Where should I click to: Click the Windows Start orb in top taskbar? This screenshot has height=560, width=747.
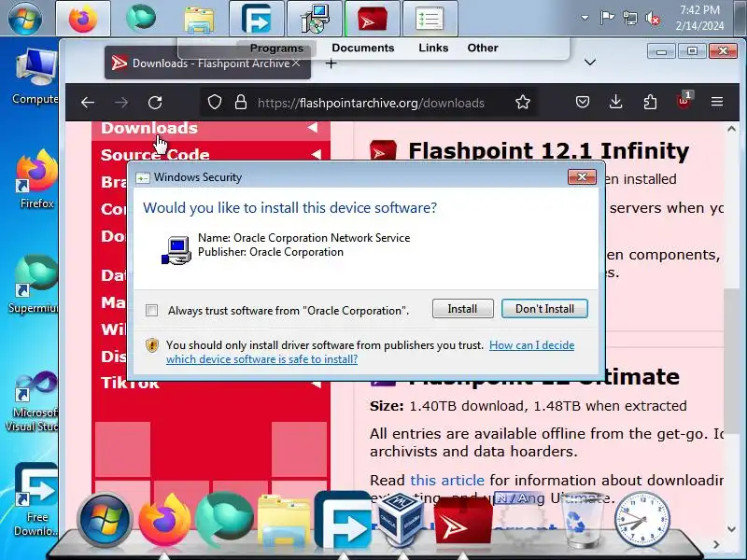coord(25,19)
